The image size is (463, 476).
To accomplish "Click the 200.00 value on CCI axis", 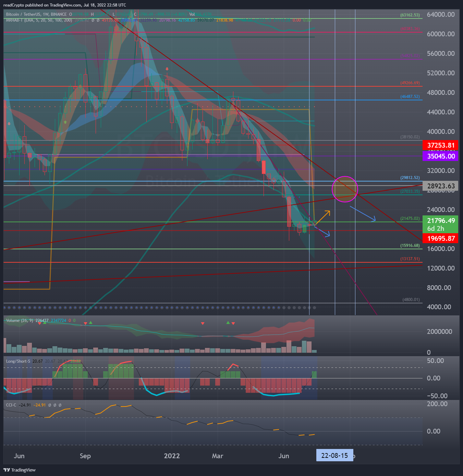I will coord(437,404).
